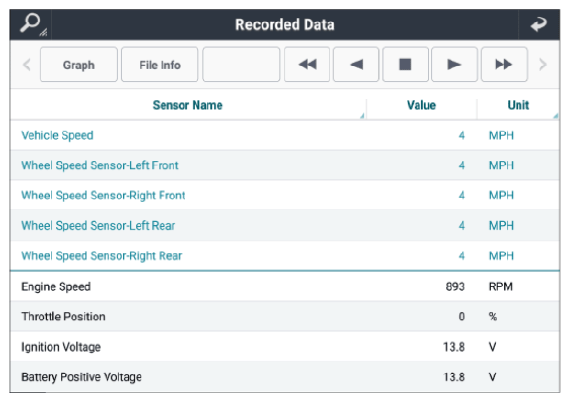Viewport: 570px width, 402px height.
Task: Select the Vehicle Speed row
Action: pyautogui.click(x=285, y=135)
